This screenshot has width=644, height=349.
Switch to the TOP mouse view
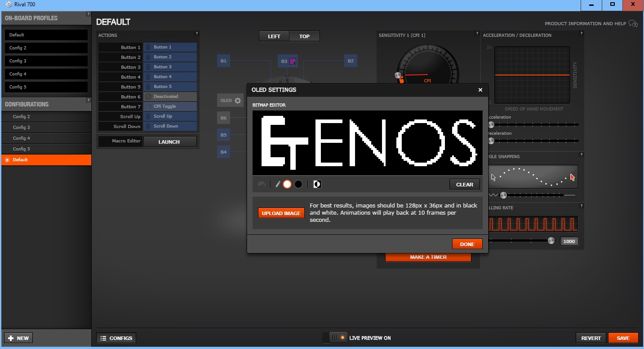(304, 36)
